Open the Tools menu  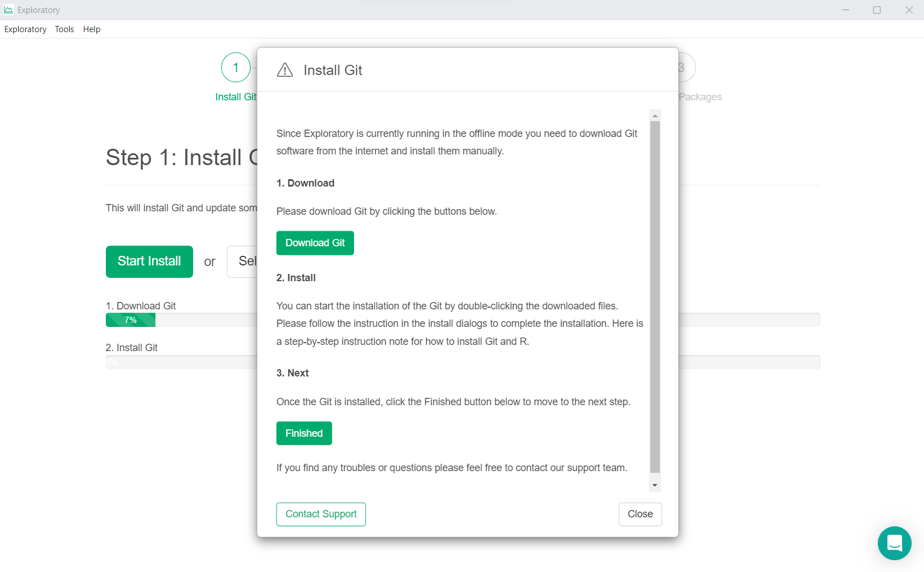tap(64, 29)
